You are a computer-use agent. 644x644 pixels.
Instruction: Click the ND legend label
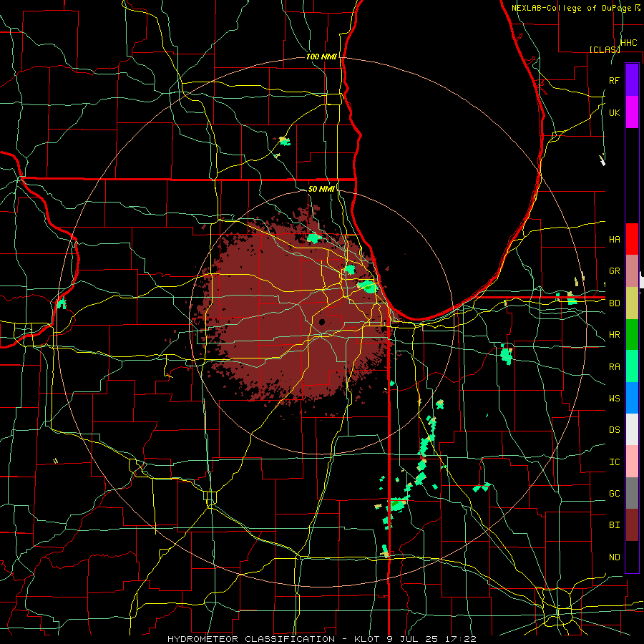pos(614,557)
